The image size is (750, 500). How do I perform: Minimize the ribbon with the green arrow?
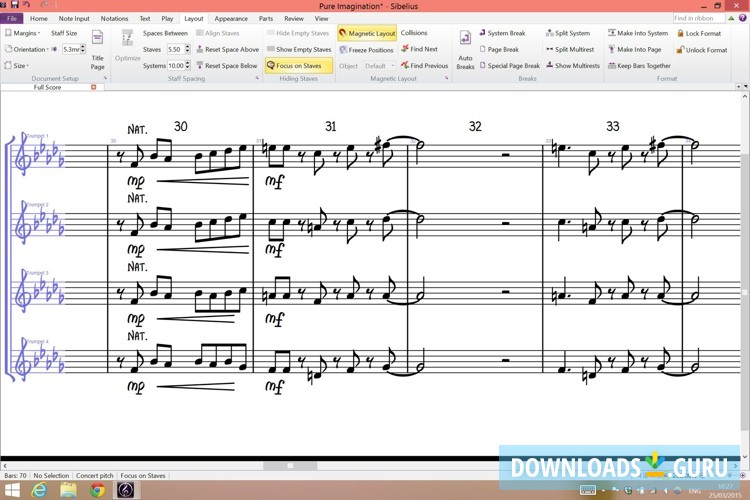(x=731, y=18)
